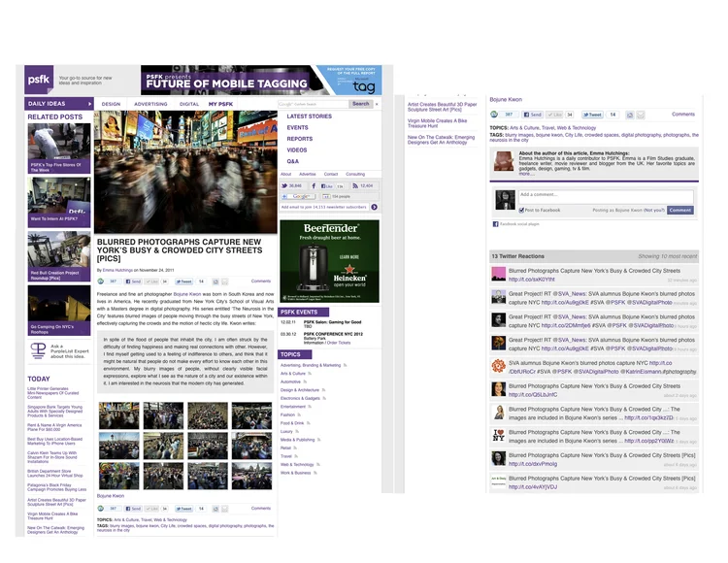Switch to the My PSFK tab

[x=220, y=104]
